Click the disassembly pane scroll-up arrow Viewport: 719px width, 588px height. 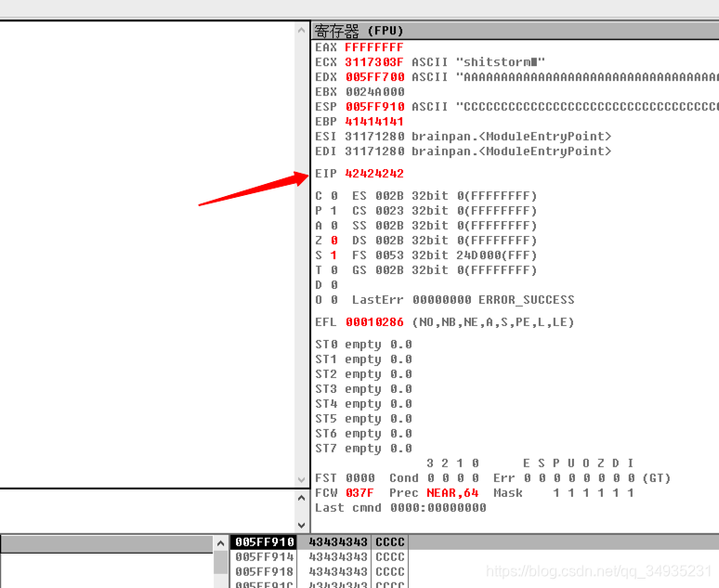pyautogui.click(x=301, y=31)
